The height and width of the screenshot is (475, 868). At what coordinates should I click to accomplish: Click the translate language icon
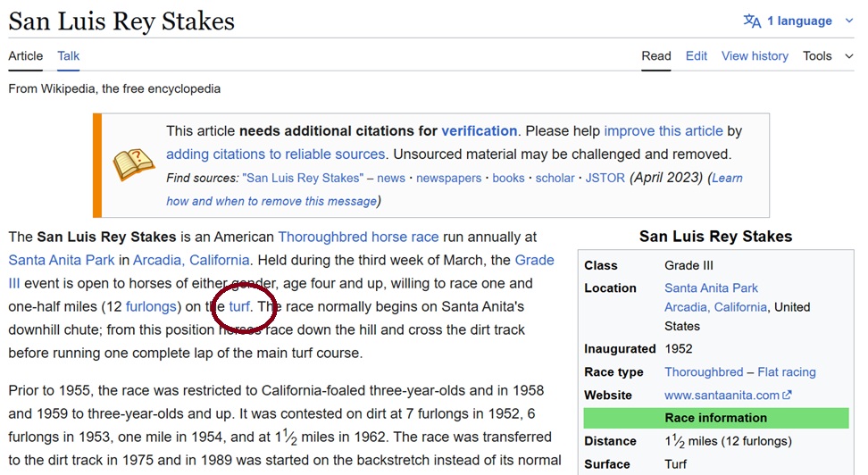pyautogui.click(x=752, y=21)
